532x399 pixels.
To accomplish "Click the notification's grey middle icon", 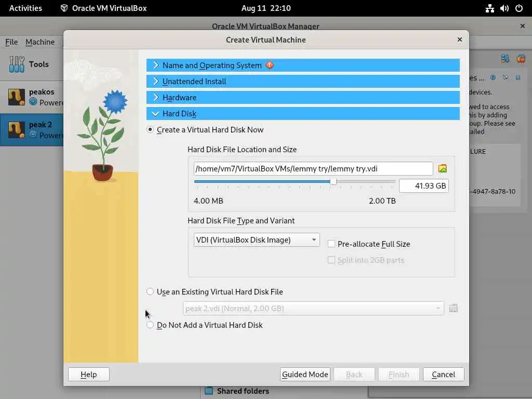I will pyautogui.click(x=506, y=78).
